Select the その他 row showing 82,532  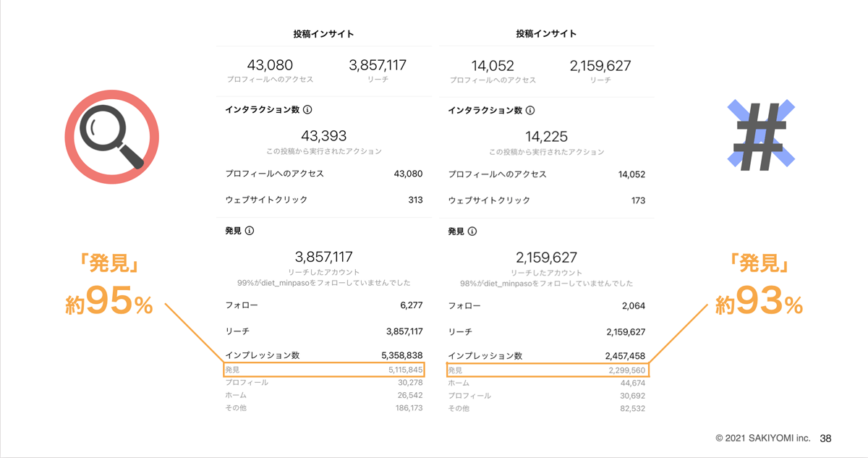pos(546,409)
